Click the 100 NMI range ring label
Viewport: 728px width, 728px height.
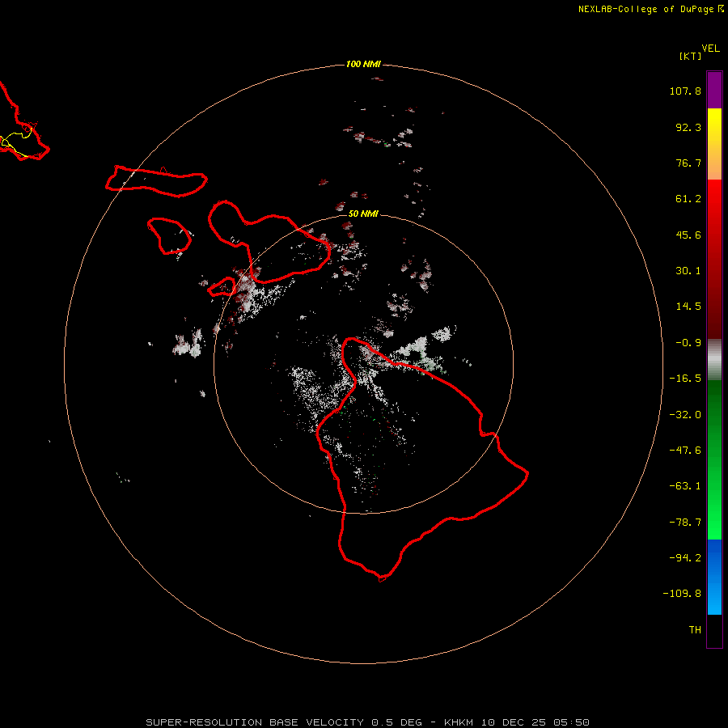point(363,64)
